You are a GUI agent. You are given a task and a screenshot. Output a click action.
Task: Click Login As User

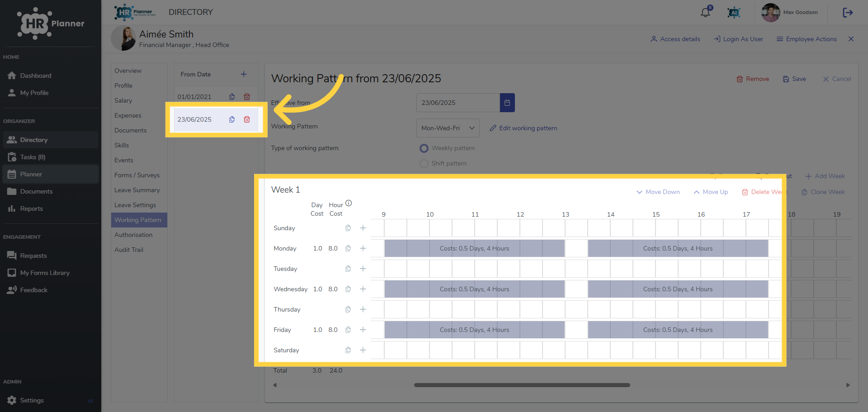(738, 39)
